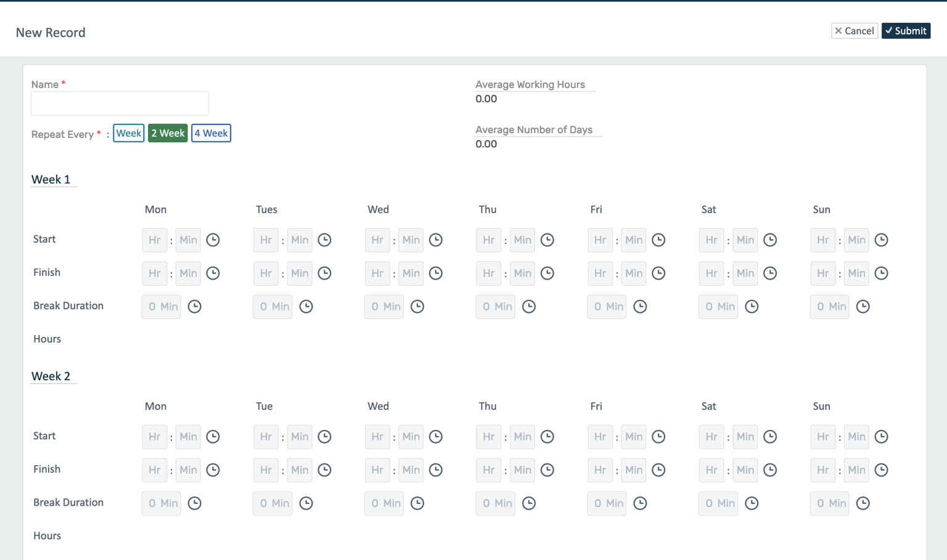Submit the new record
947x560 pixels.
(x=906, y=30)
